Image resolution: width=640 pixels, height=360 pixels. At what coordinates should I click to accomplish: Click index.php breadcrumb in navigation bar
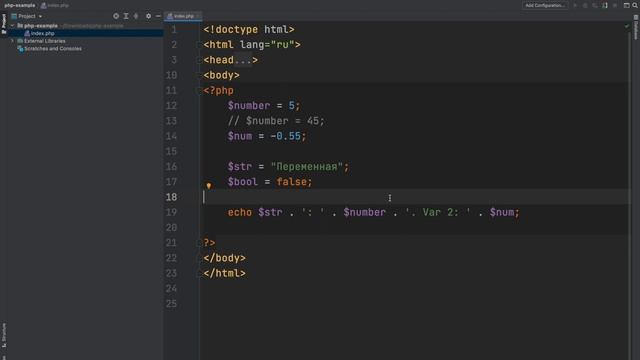[55, 5]
